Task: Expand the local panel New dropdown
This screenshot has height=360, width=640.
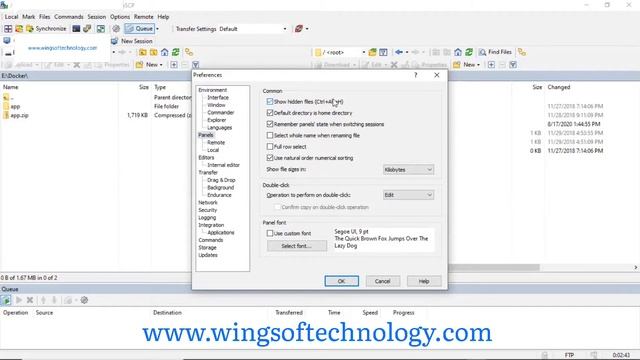Action: (161, 64)
